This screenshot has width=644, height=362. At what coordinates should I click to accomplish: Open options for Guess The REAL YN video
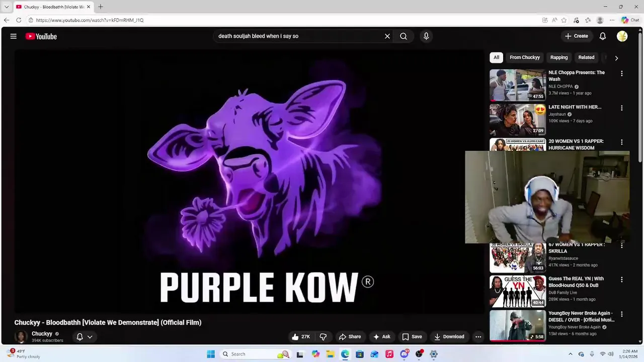click(622, 280)
